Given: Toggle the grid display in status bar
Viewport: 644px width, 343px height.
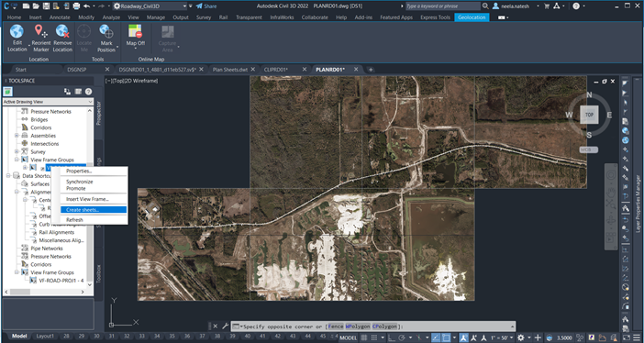Looking at the screenshot, I should 364,337.
